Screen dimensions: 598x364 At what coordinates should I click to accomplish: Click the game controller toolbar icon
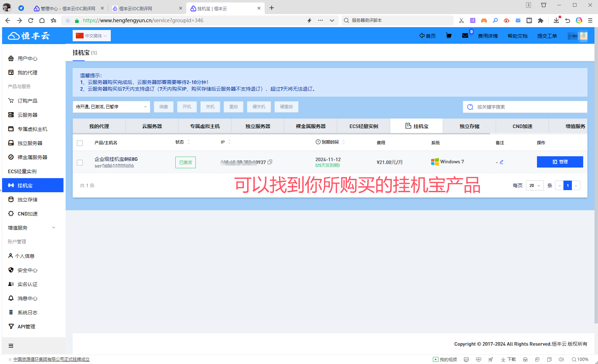484,20
